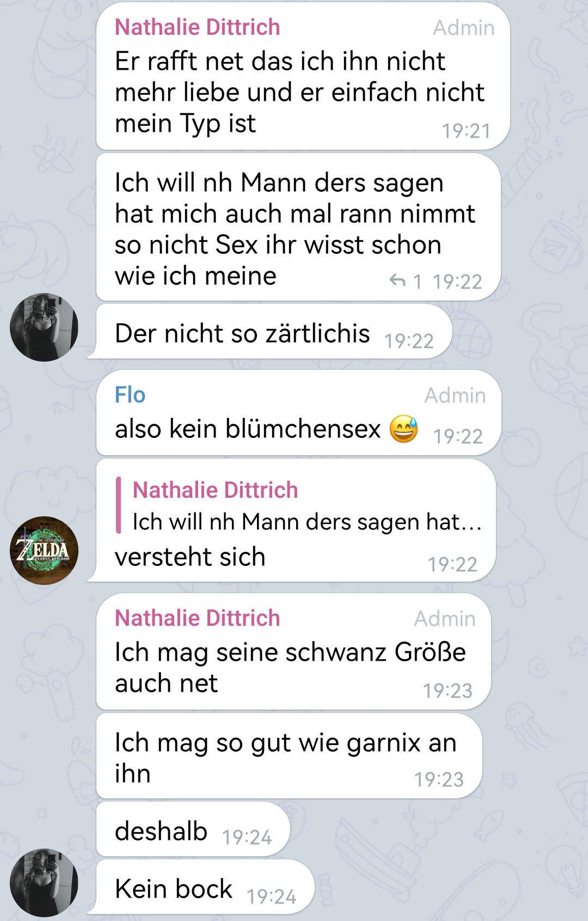Tap the avatar beside "Der nicht so zärtlichis"
Viewport: 588px width, 921px height.
click(x=44, y=327)
